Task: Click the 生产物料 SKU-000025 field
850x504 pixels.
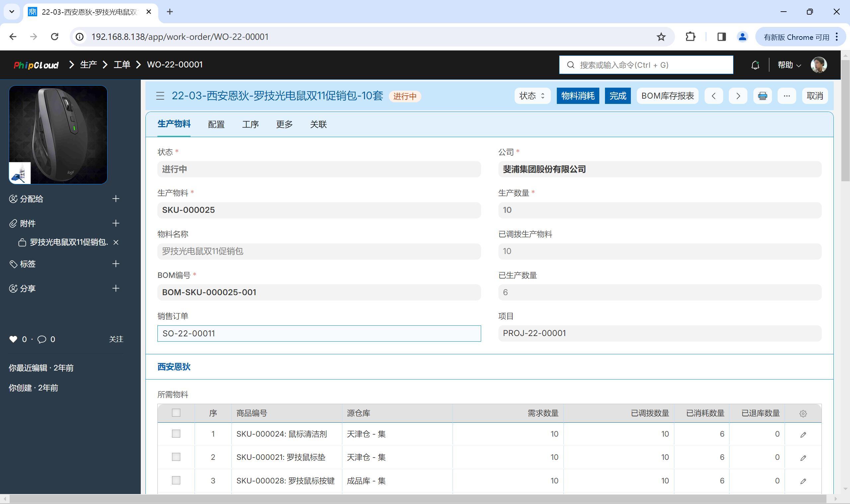Action: coord(319,210)
